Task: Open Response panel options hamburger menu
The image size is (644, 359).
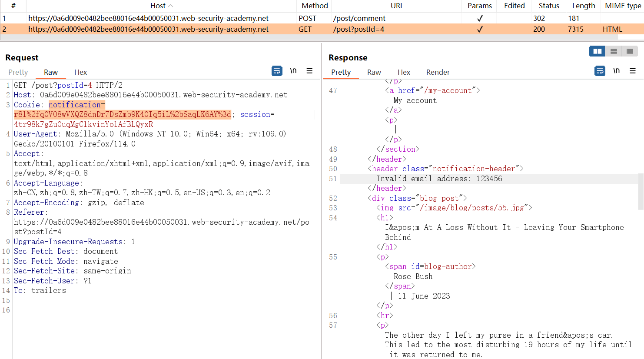Action: (x=633, y=71)
